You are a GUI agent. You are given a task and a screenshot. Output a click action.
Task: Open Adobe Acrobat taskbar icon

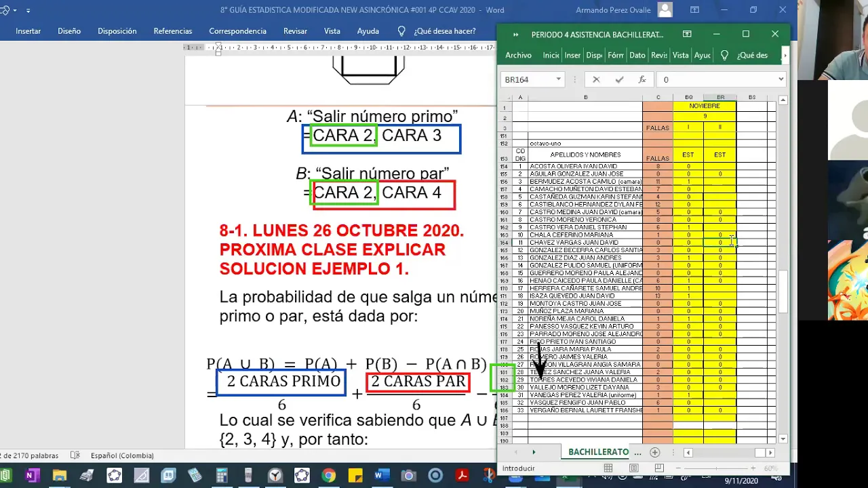coord(462,476)
